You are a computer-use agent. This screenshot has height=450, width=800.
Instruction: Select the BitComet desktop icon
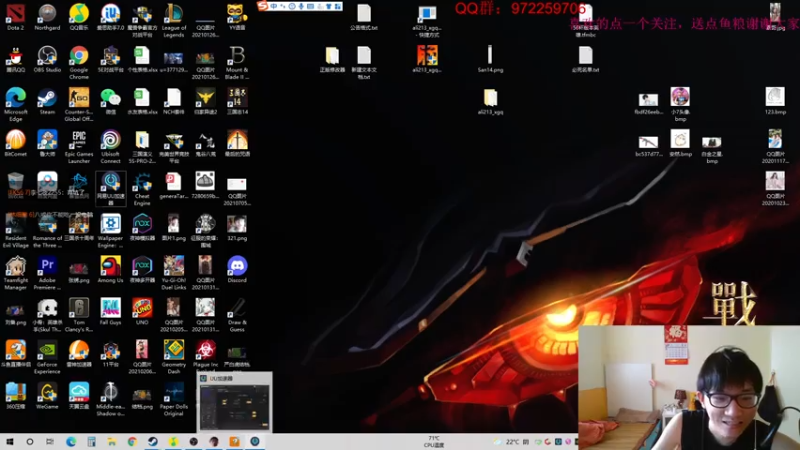[15, 143]
